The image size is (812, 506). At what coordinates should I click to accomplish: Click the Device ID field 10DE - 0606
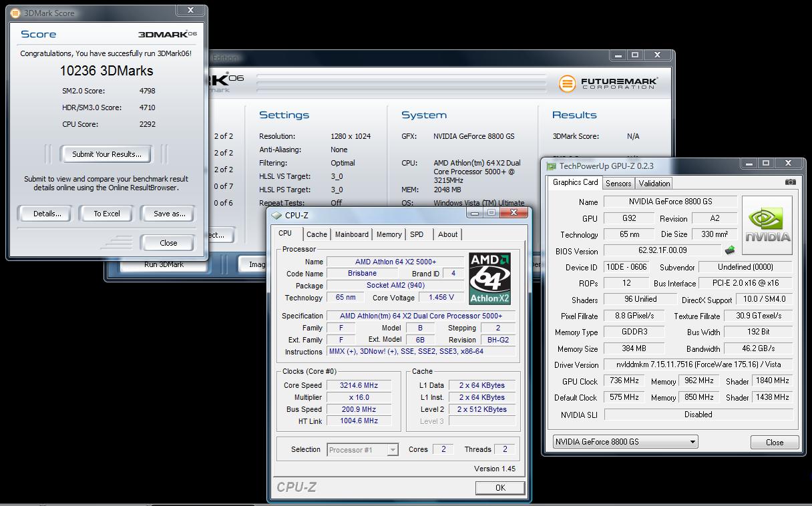tap(626, 267)
